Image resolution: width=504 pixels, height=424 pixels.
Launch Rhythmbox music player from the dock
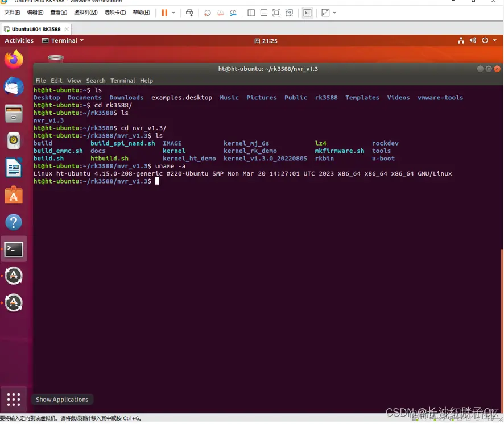click(14, 141)
